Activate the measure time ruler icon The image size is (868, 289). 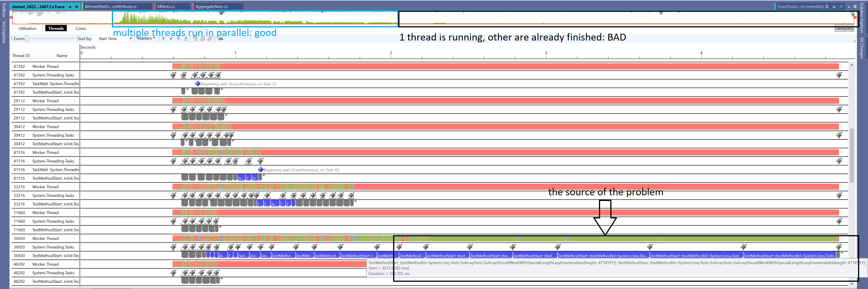[x=221, y=39]
